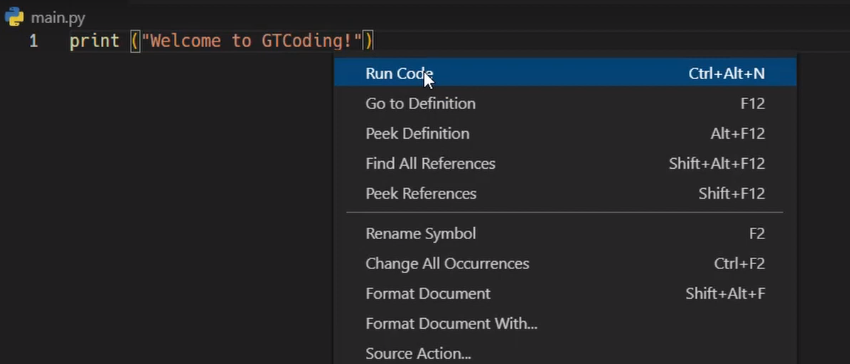Open Peek Definition from the menu

pos(565,133)
